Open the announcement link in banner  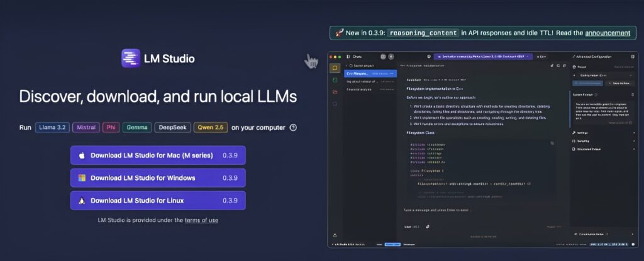pos(607,33)
